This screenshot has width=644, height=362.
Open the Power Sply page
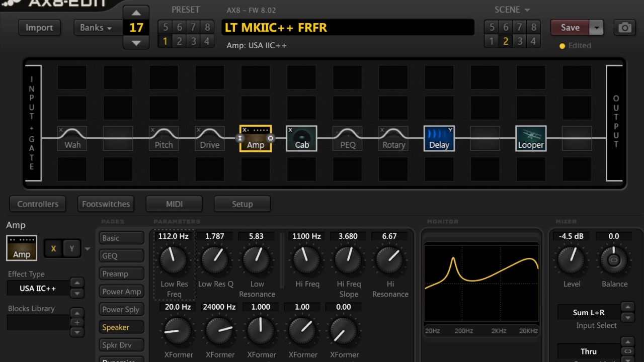pyautogui.click(x=122, y=310)
